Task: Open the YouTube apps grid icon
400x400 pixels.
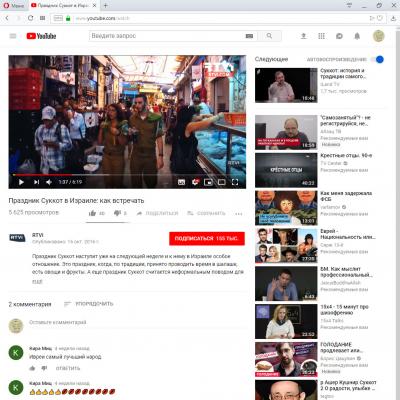Action: coord(321,36)
